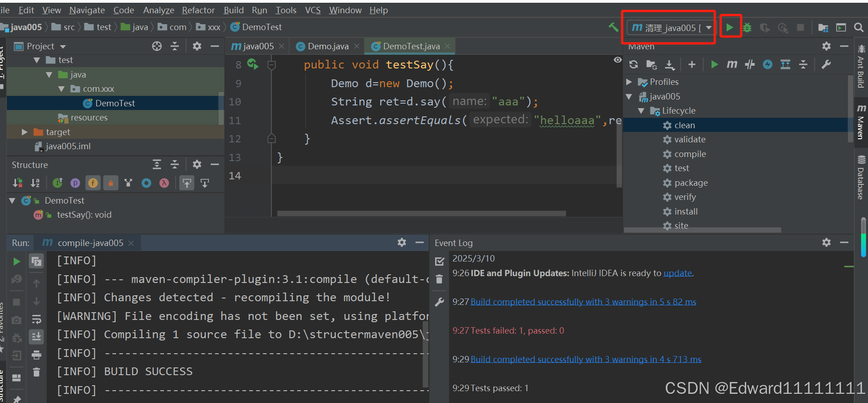Switch to Demo.java tab
This screenshot has width=868, height=403.
click(328, 46)
